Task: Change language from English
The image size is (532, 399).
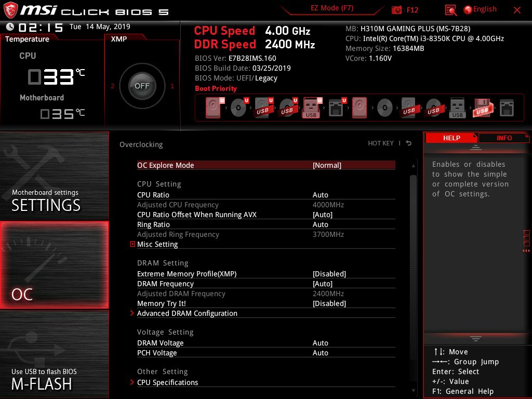Action: tap(485, 9)
